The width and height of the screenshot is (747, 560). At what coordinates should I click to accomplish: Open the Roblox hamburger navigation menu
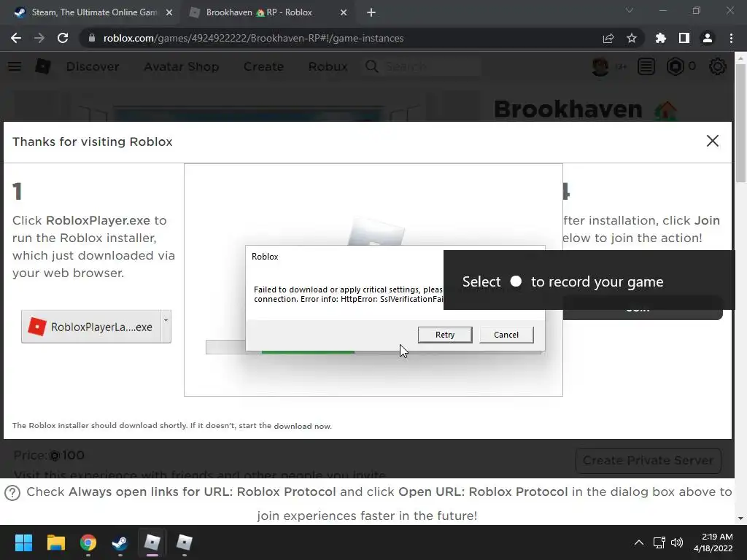pyautogui.click(x=15, y=66)
